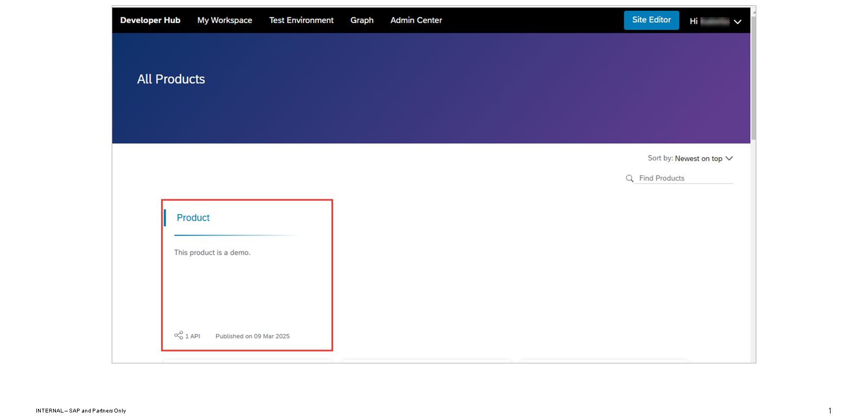Viewport: 868px width, 419px height.
Task: Select the Graph menu item
Action: (x=362, y=20)
